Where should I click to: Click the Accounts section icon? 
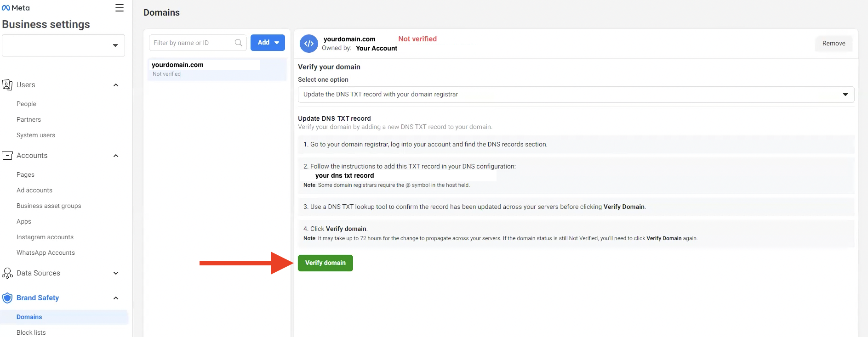tap(7, 155)
